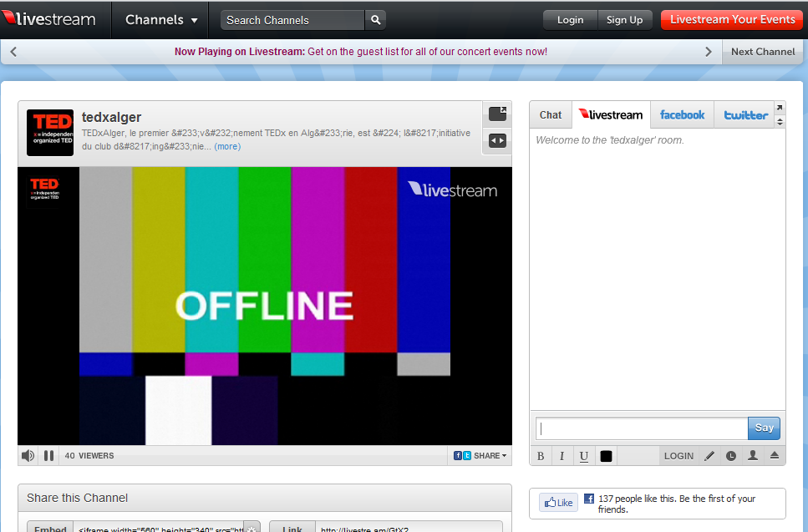Click the 40 VIEWERS count
The image size is (808, 532).
coord(89,456)
